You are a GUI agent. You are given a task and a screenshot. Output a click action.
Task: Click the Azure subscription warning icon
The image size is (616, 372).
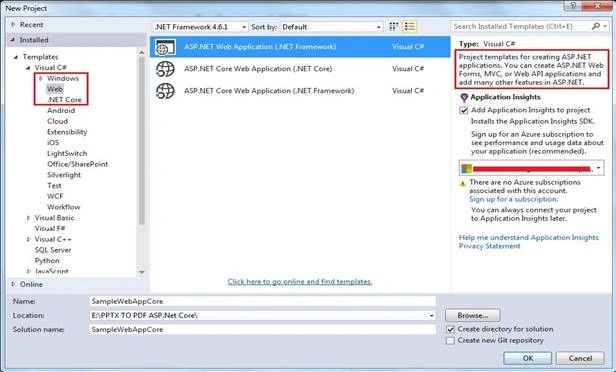point(463,183)
